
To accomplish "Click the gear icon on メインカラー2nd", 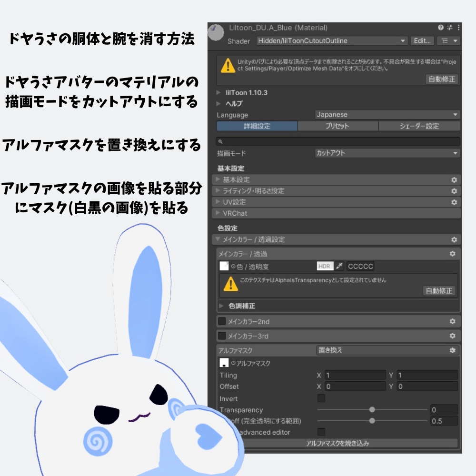I will coord(454,322).
